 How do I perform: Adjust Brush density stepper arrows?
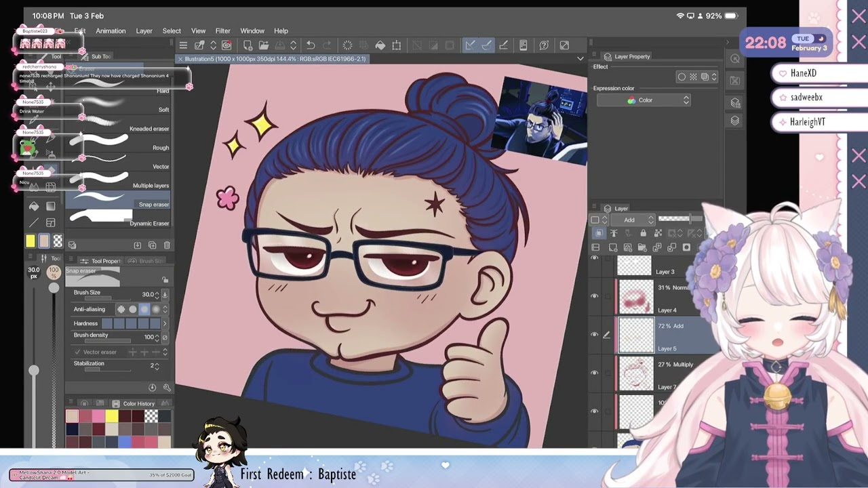(x=157, y=337)
